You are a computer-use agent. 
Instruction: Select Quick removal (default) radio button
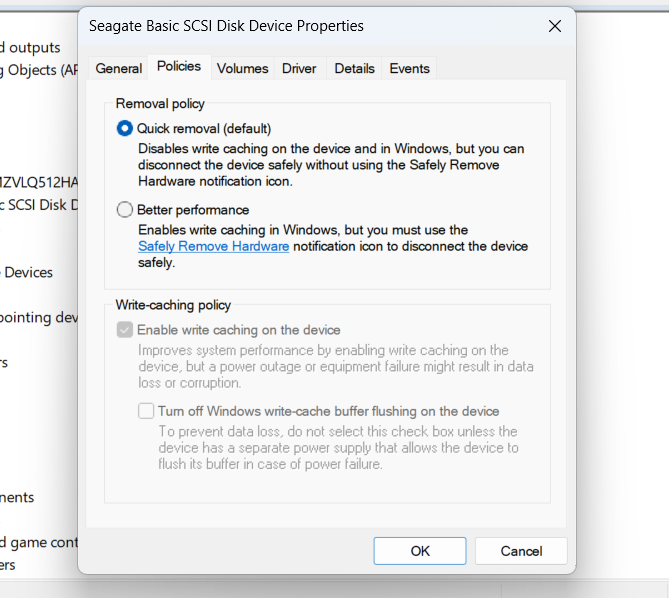coord(125,128)
